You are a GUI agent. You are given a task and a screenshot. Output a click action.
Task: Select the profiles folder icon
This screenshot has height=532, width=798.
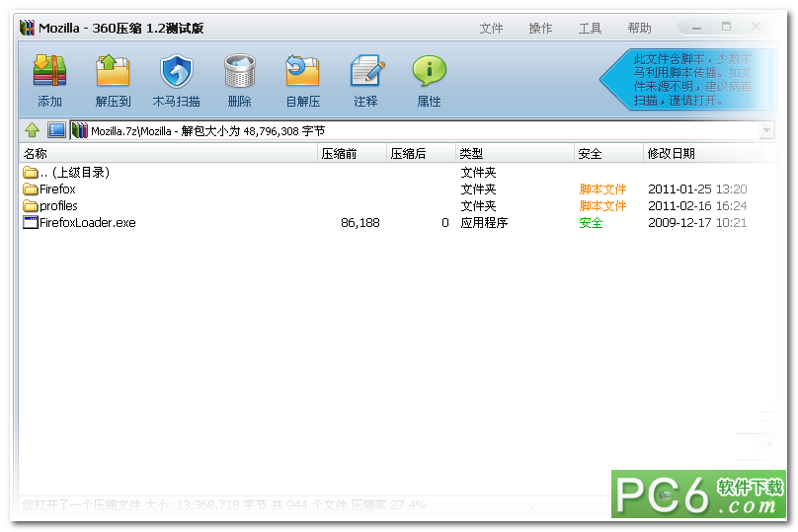pos(31,206)
